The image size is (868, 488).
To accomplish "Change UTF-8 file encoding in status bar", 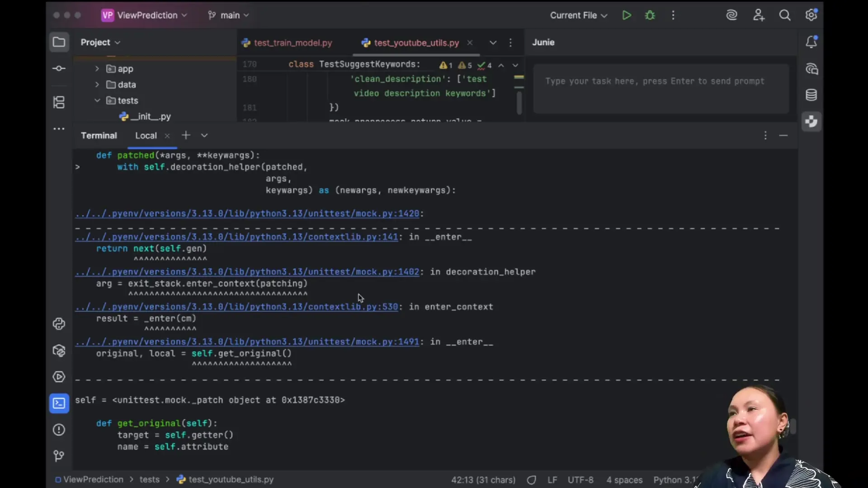I will 580,480.
